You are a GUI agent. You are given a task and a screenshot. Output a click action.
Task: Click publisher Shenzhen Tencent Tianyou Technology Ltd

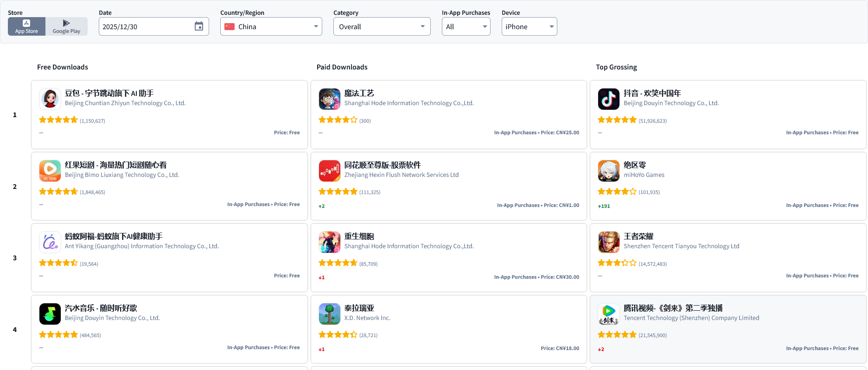point(682,246)
